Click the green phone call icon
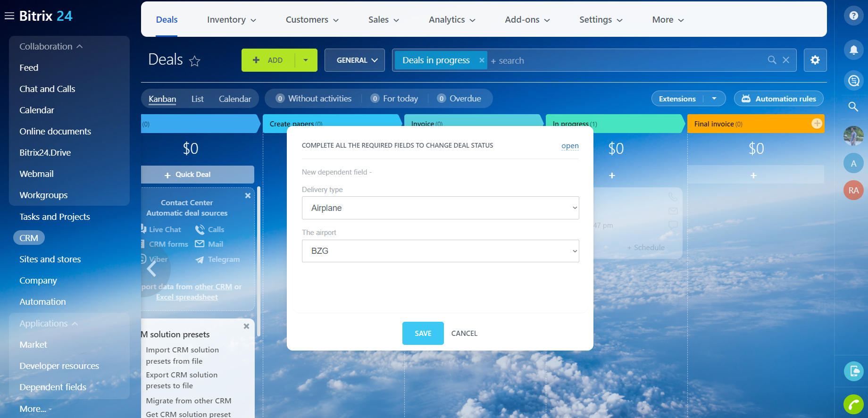Screen dimensions: 868x418 click(853, 404)
